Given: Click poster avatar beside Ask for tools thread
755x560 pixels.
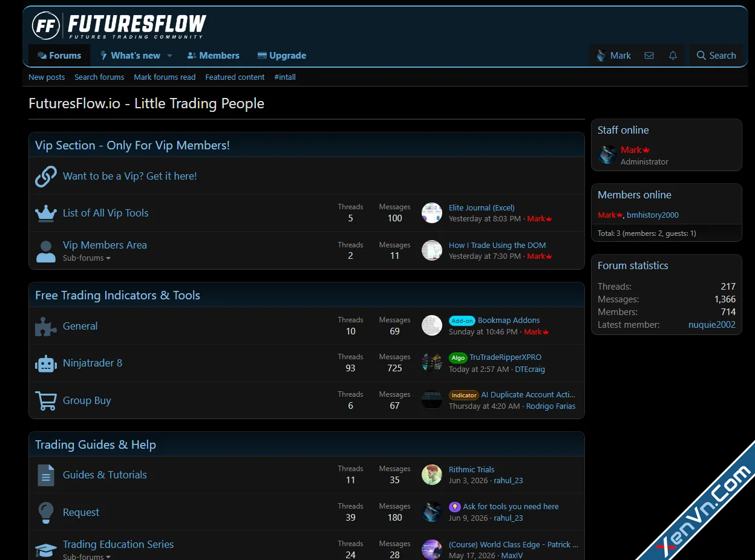Looking at the screenshot, I should coord(432,512).
